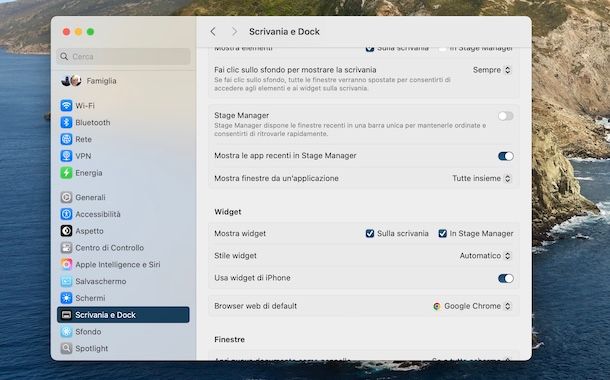
Task: Click the Famiglia avatars icon
Action: (71, 81)
